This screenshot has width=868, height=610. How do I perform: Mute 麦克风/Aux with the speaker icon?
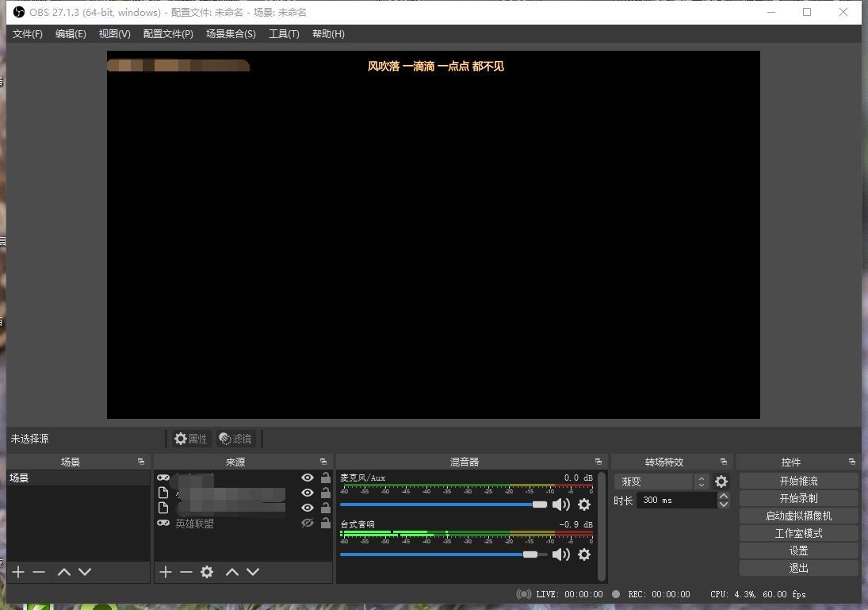pos(562,504)
